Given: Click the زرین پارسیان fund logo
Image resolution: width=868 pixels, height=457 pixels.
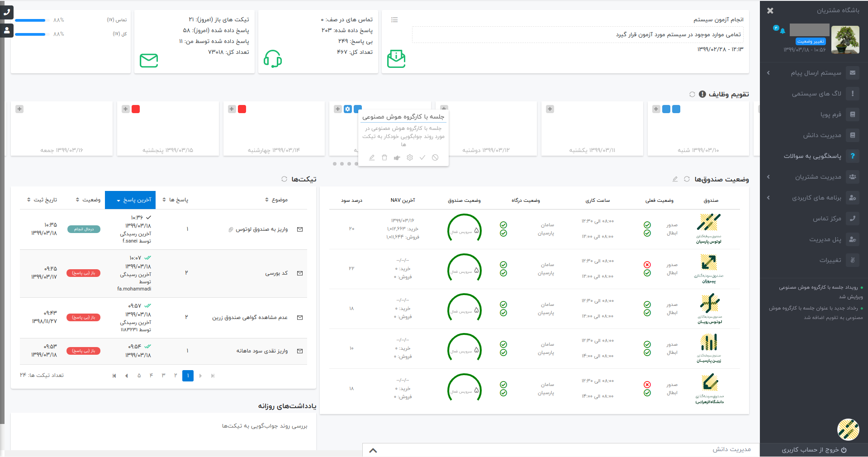Looking at the screenshot, I should click(x=709, y=348).
